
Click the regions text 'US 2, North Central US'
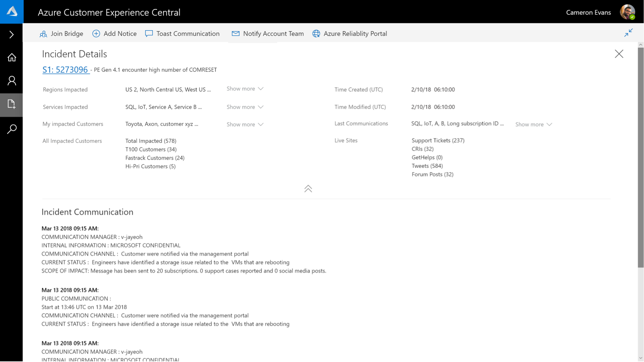(x=154, y=90)
